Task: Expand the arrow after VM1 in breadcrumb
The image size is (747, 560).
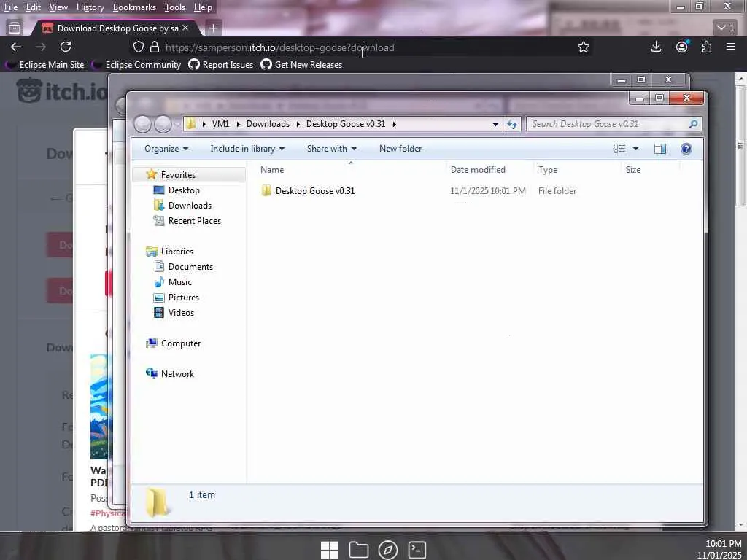Action: click(x=239, y=124)
